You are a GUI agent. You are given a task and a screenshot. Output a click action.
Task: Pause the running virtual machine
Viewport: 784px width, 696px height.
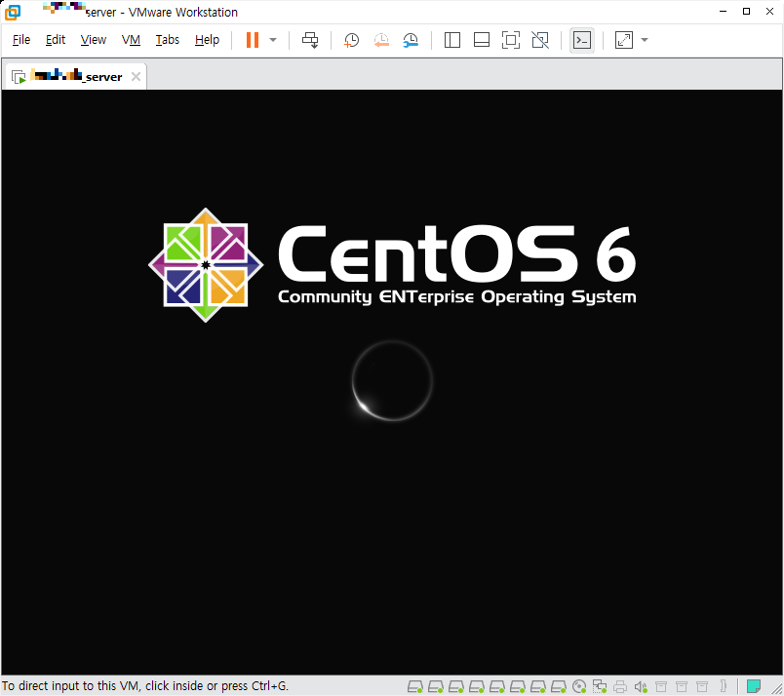tap(253, 40)
